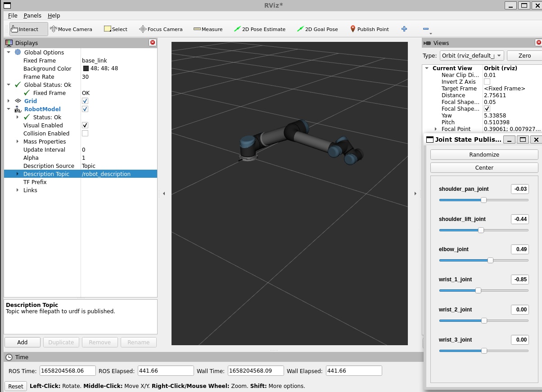Collapse the Global Status tree node
Image resolution: width=542 pixels, height=392 pixels.
[9, 85]
